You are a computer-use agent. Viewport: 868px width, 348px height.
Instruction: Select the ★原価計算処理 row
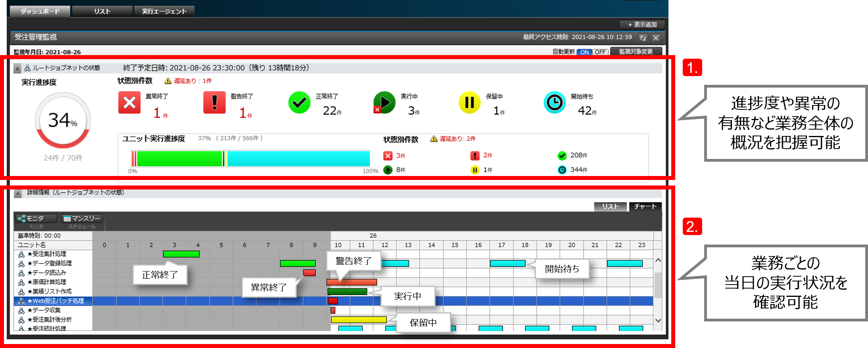point(53,282)
